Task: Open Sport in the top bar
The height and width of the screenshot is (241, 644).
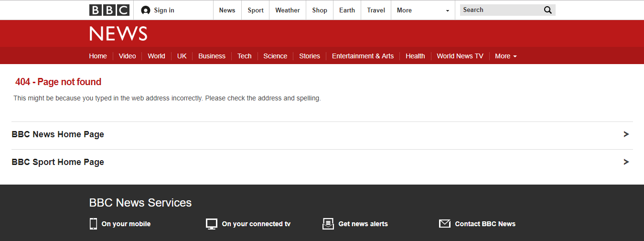Action: coord(256,10)
